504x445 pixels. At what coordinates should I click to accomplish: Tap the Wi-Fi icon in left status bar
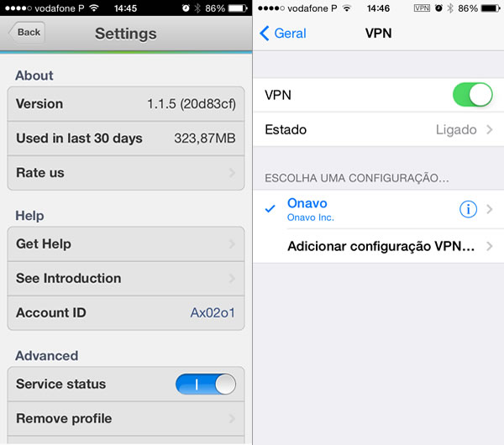[x=94, y=8]
